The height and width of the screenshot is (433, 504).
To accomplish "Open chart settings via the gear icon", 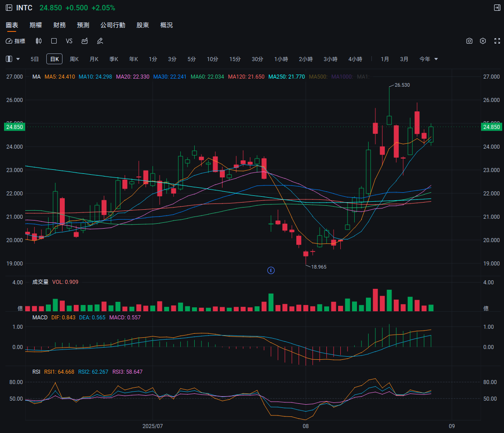I will [x=483, y=41].
